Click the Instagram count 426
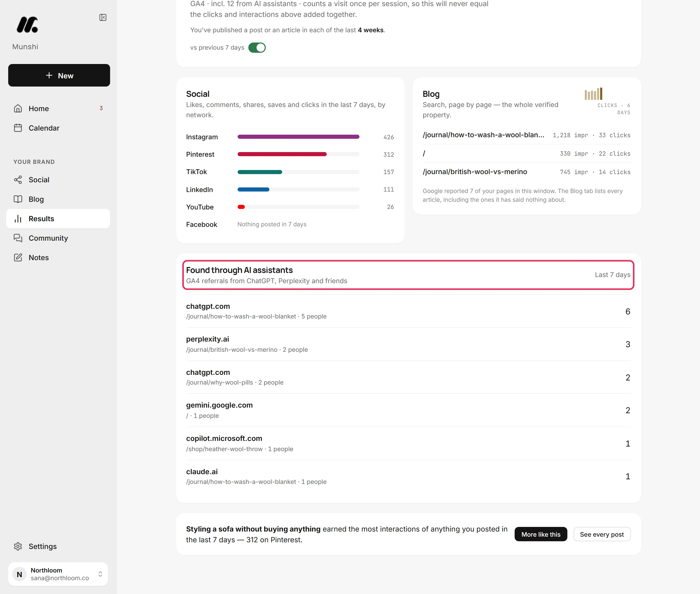700x594 pixels. pos(389,137)
